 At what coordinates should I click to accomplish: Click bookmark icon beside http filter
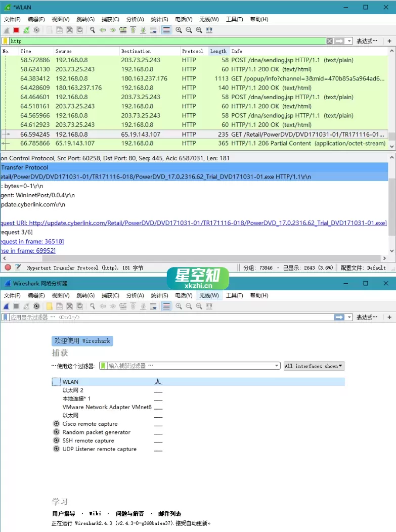6,41
